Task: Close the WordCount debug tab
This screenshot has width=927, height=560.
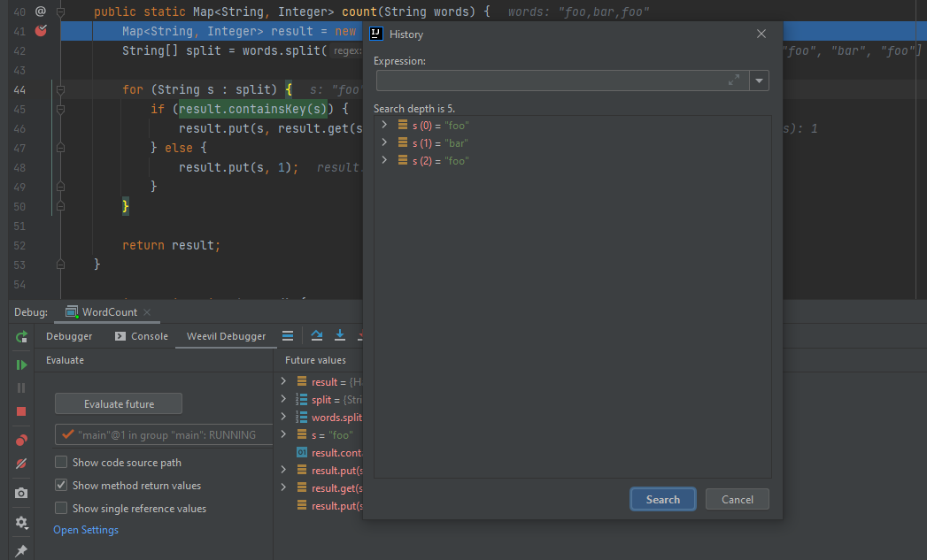Action: 147,312
